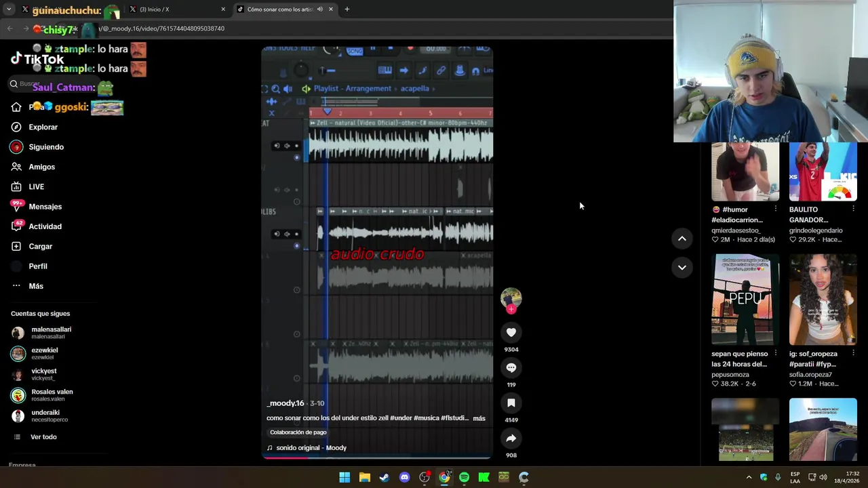Open options for the #humor video card

tap(775, 209)
